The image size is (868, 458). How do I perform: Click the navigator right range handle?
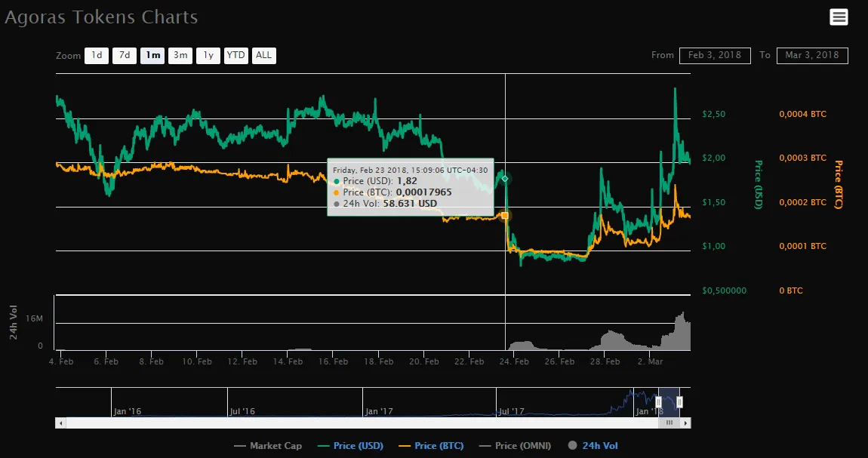(x=679, y=402)
